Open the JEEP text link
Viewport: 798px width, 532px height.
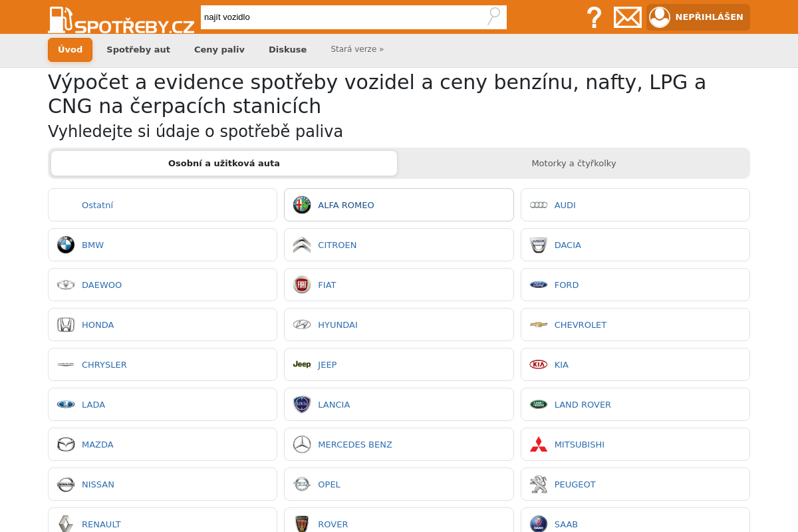click(x=327, y=364)
